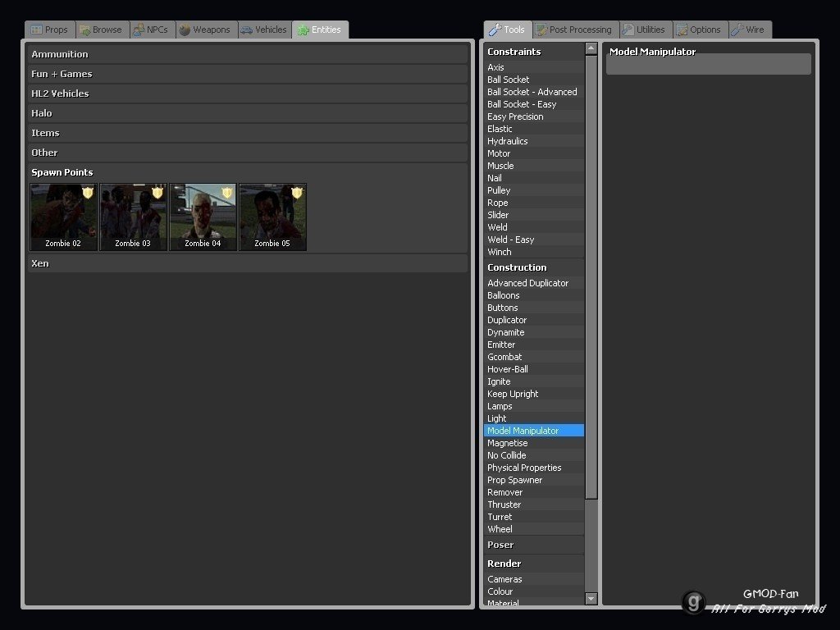Select the Zombie 04 spawn icon

[x=203, y=217]
